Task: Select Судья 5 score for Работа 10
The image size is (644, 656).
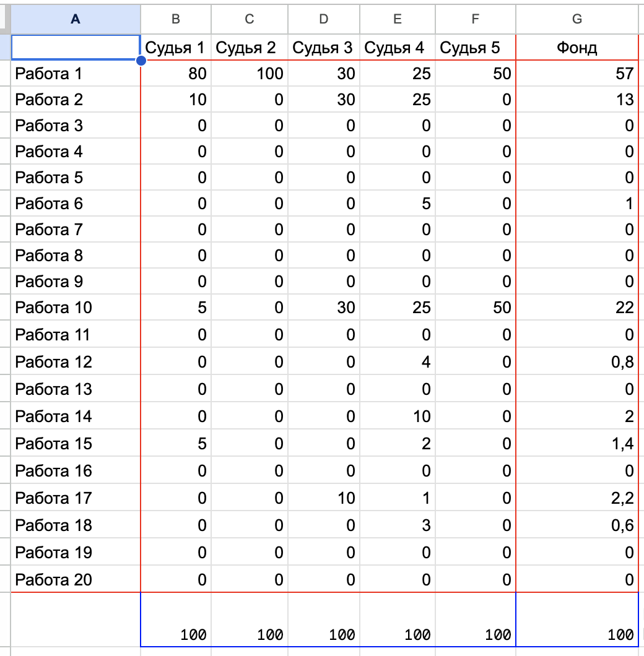Action: click(x=475, y=308)
